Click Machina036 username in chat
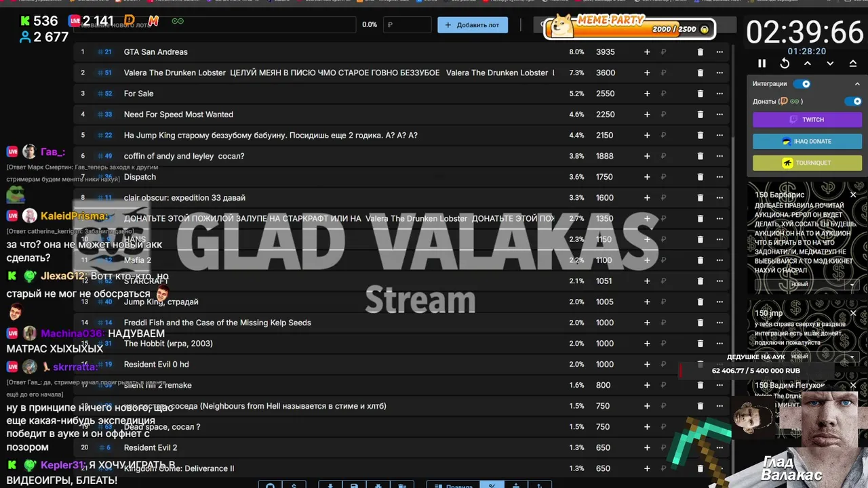The image size is (868, 488). [73, 333]
